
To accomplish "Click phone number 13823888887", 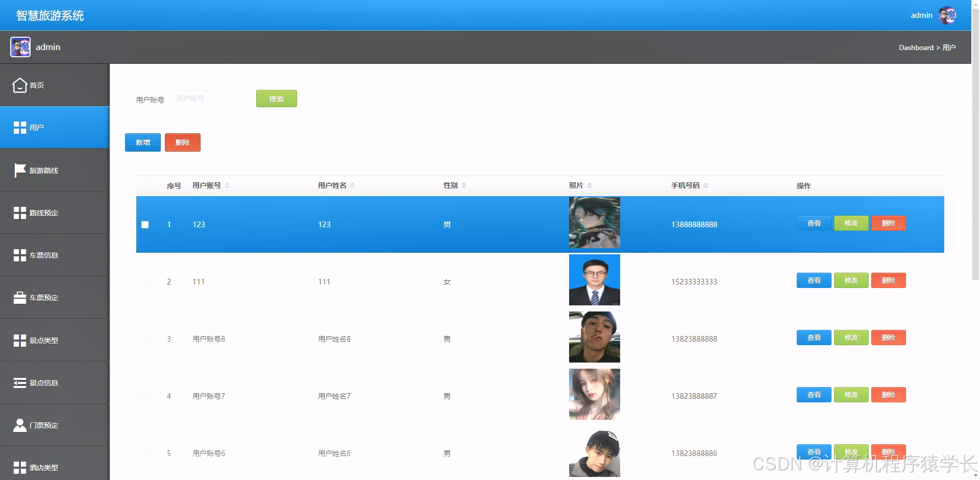I will tap(694, 396).
